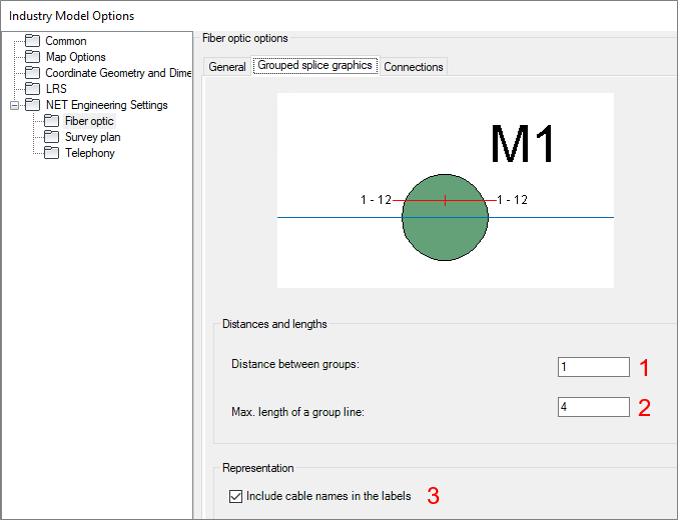678x520 pixels.
Task: Click the M1 label in the preview
Action: [x=522, y=145]
